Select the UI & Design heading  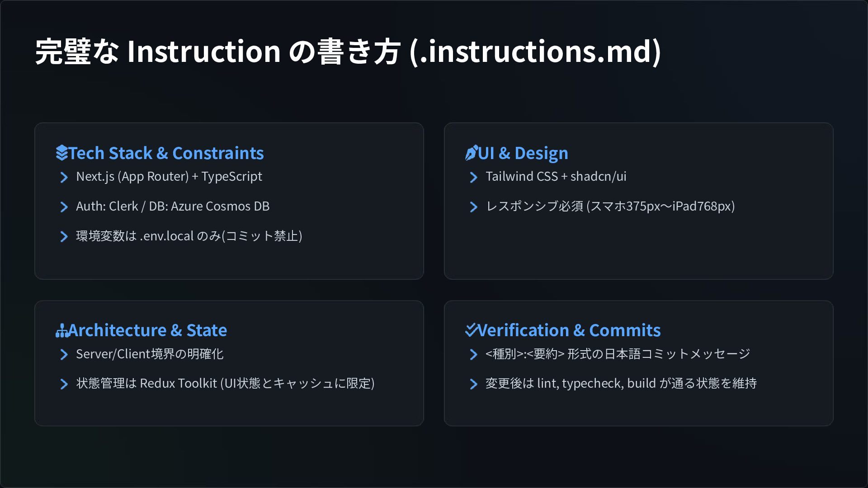point(523,153)
